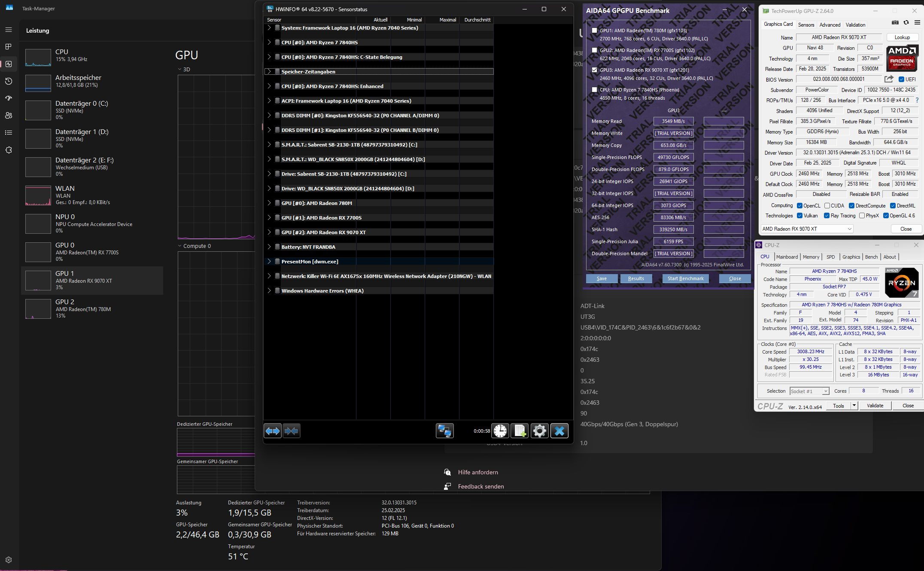Viewport: 924px width, 571px height.
Task: Uncheck GPU3 Radeon RX 9070 XT checkbox
Action: point(595,70)
